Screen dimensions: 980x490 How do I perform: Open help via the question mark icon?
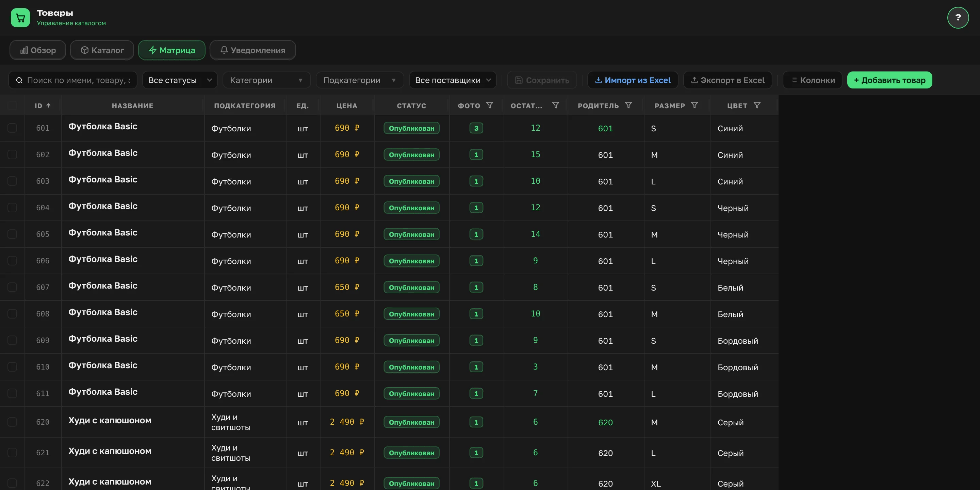point(958,17)
